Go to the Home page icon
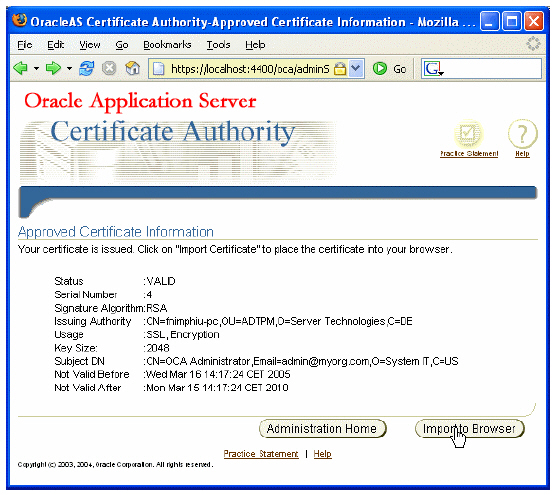The height and width of the screenshot is (495, 556). 133,68
